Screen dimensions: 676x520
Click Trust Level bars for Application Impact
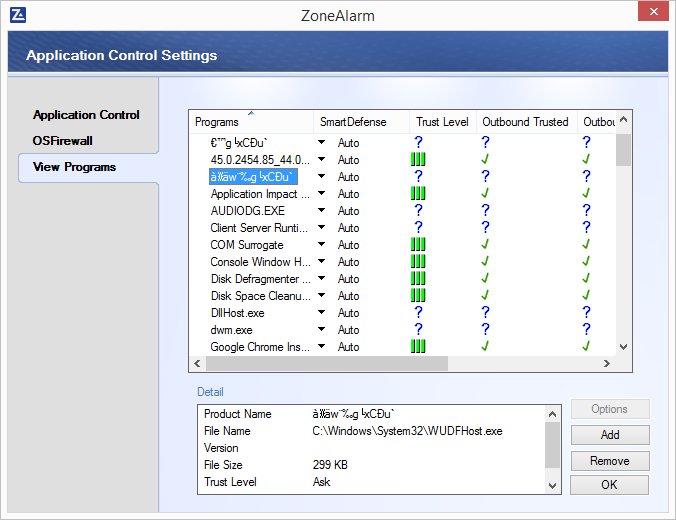pos(418,194)
